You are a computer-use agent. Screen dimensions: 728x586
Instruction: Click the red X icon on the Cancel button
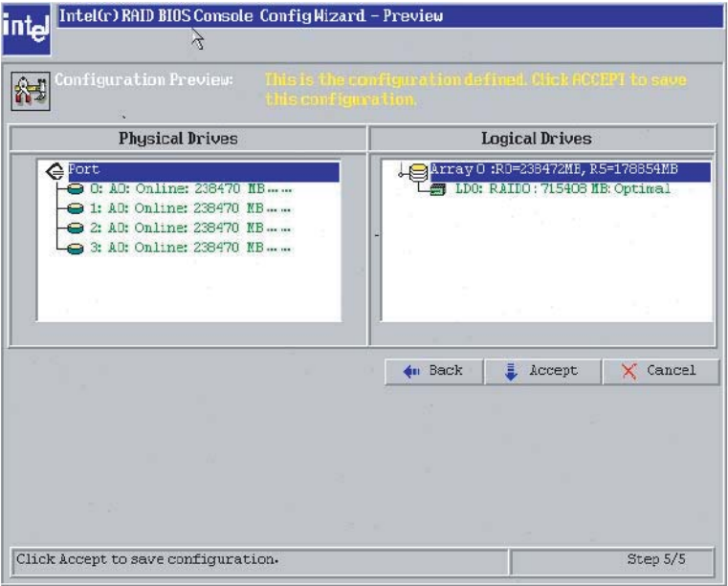(629, 371)
